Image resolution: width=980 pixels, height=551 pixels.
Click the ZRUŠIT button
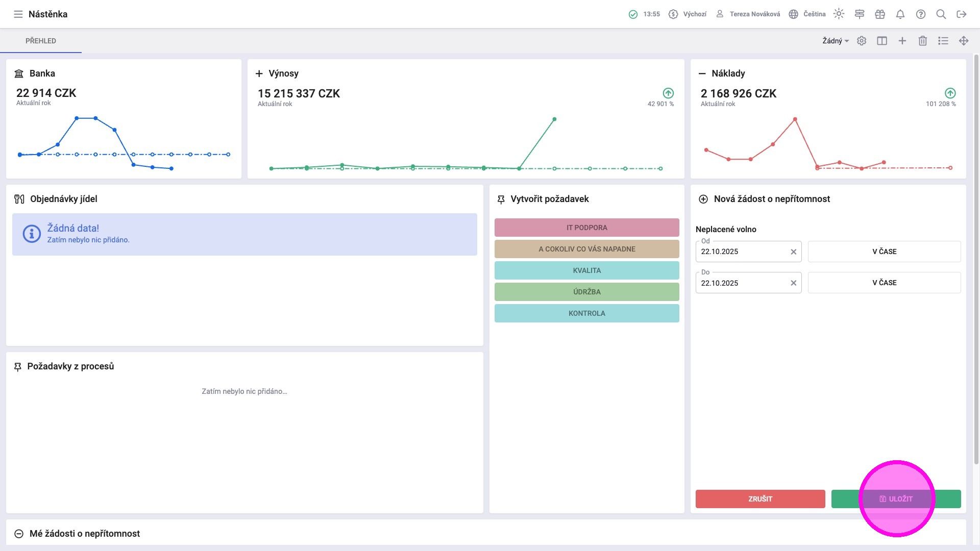pyautogui.click(x=760, y=499)
